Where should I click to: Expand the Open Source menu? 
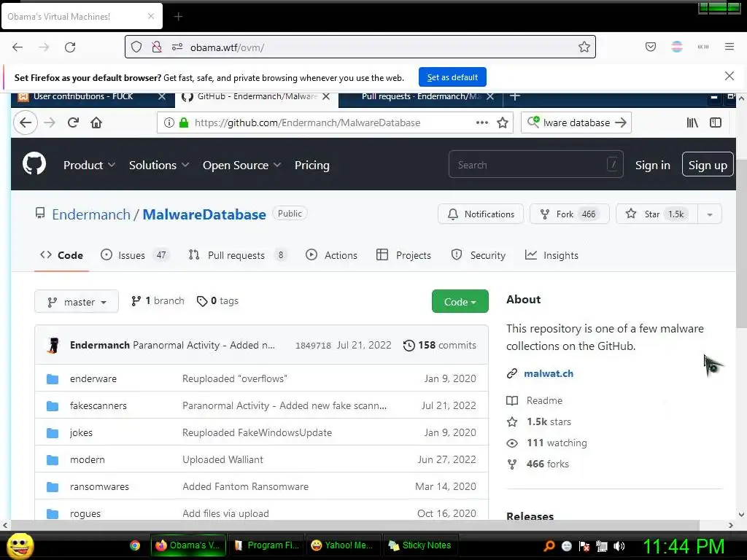tap(241, 166)
